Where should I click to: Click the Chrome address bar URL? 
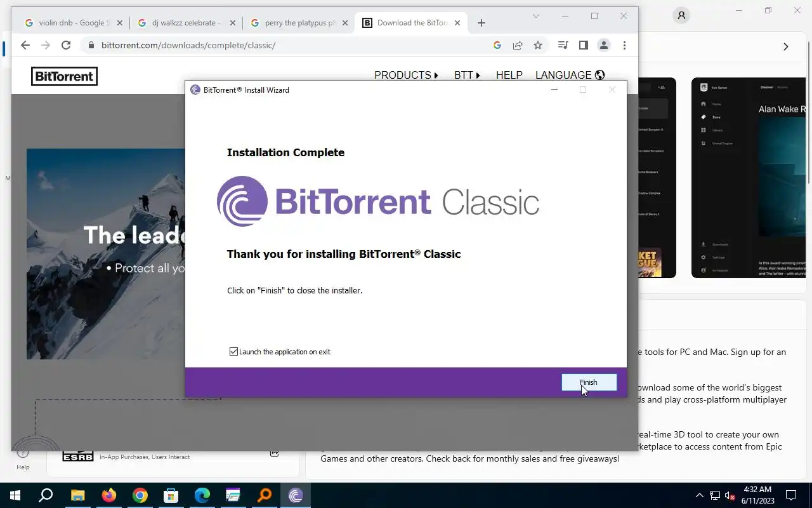click(x=188, y=45)
